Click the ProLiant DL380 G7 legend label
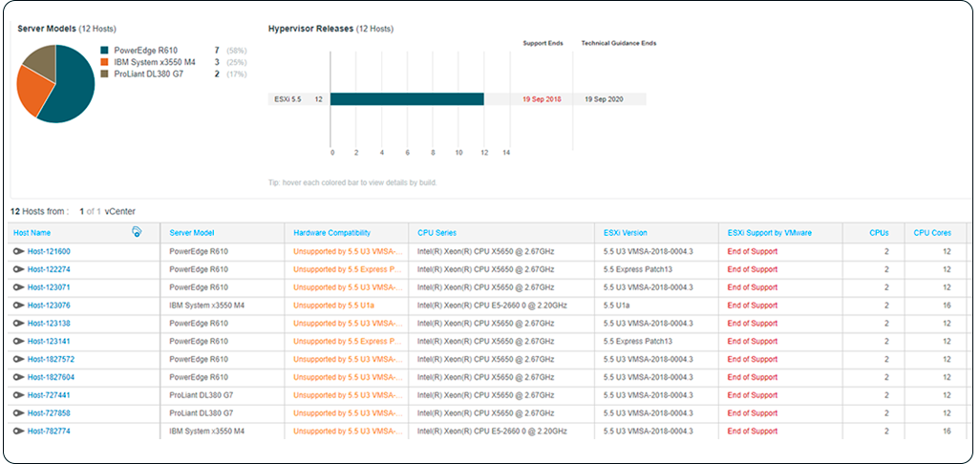980x464 pixels. tap(149, 74)
